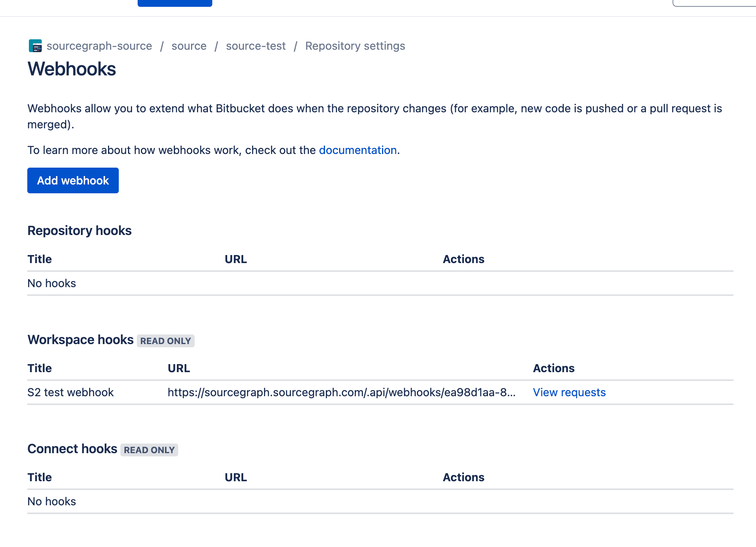Click the Repository hooks heading
This screenshot has height=547, width=756.
[79, 231]
